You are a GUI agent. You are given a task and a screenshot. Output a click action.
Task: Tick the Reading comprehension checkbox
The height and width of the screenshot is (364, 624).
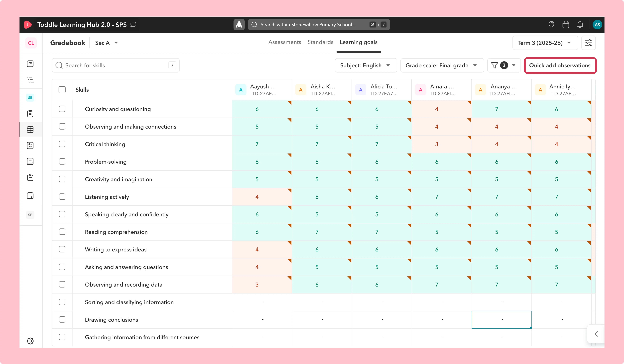62,232
